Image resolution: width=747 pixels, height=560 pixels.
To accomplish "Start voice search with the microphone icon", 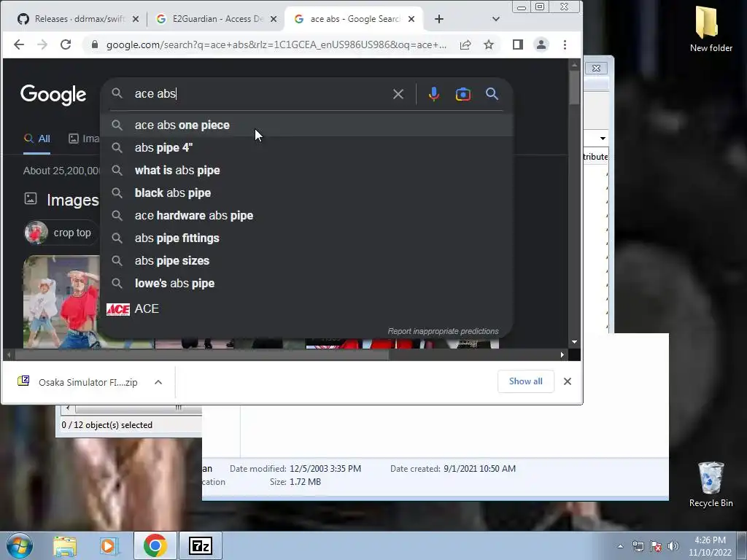I will coord(433,94).
